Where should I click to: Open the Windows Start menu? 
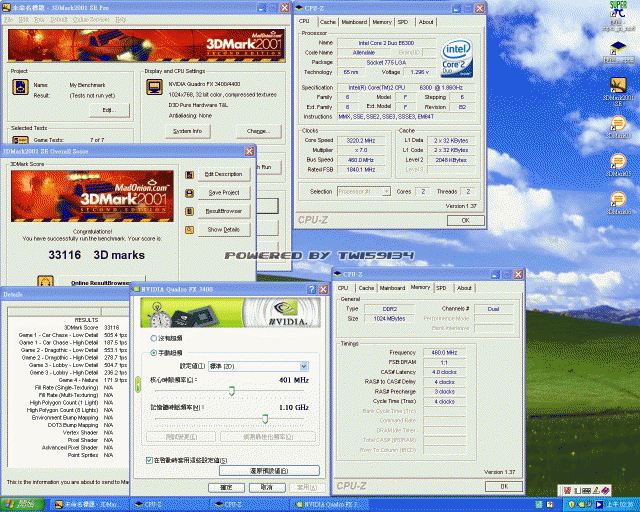click(22, 505)
